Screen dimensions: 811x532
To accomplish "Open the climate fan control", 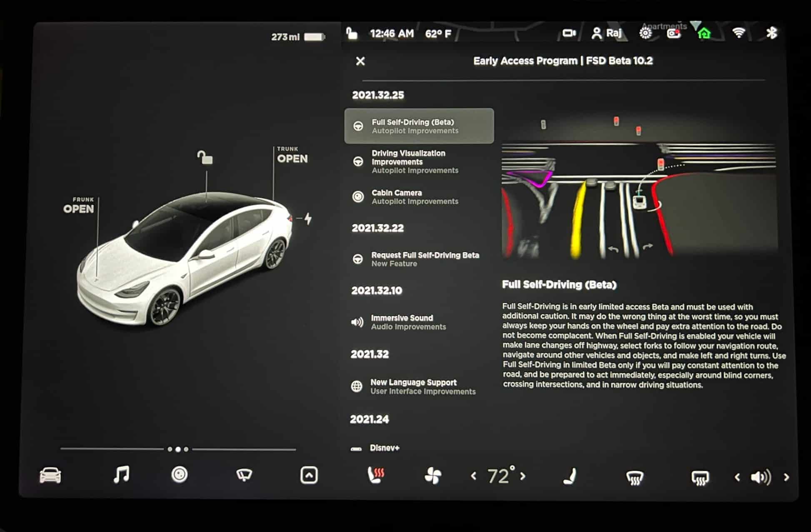I will click(x=433, y=476).
